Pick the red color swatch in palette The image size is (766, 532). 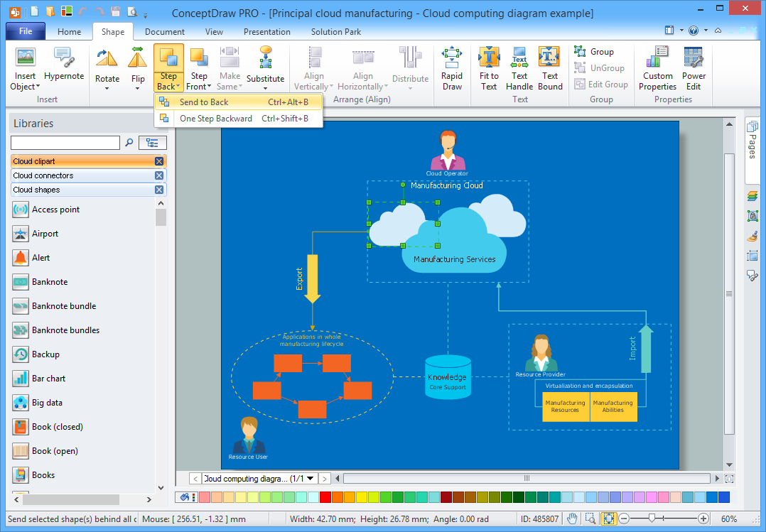325,497
